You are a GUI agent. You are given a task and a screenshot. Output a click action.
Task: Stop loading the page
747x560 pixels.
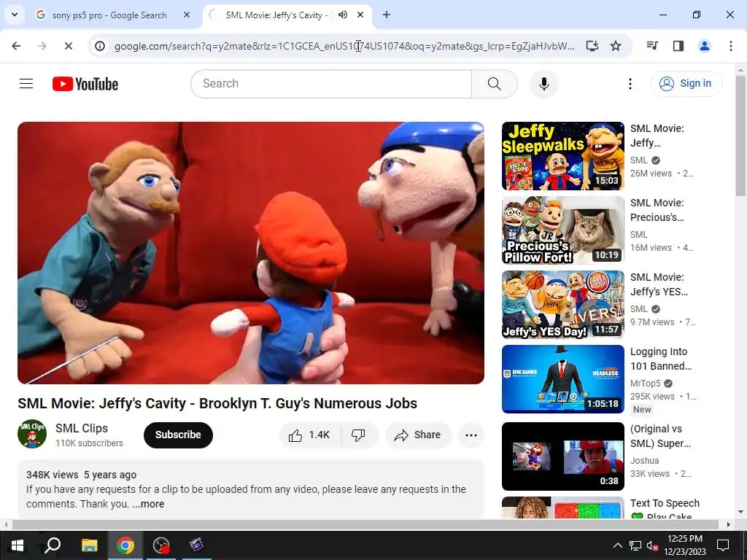(x=68, y=46)
